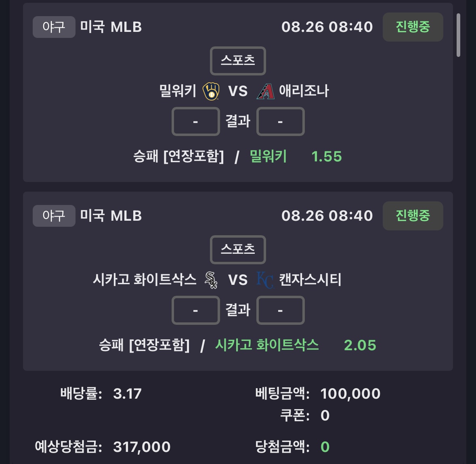The height and width of the screenshot is (464, 476).
Task: Click the 317,000 expected payout amount
Action: pos(142,447)
